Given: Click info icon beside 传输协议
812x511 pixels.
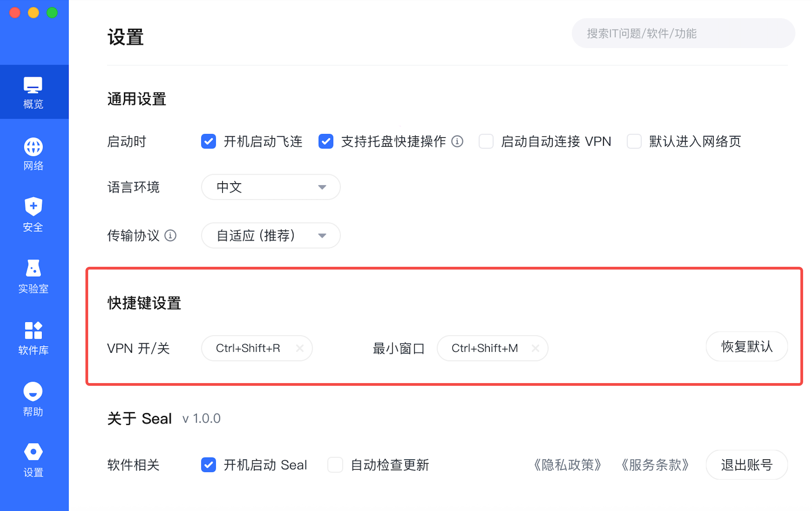Looking at the screenshot, I should click(x=170, y=235).
